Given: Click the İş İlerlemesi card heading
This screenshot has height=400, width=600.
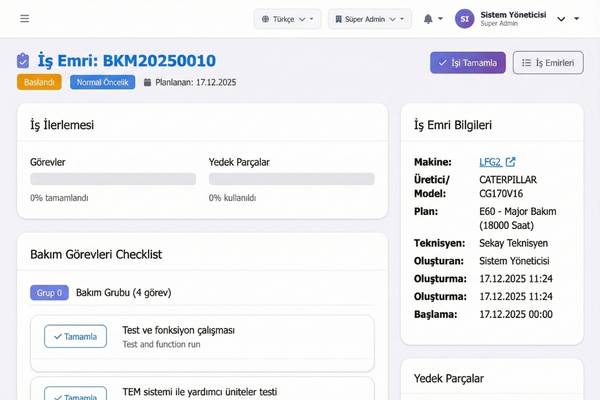Looking at the screenshot, I should pyautogui.click(x=62, y=125).
